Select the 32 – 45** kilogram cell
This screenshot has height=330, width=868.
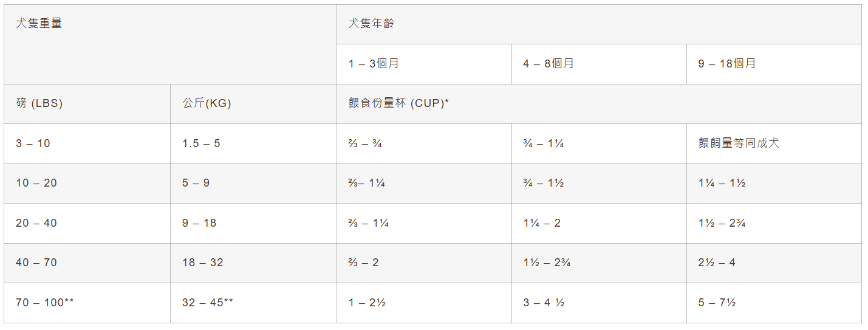coord(208,303)
